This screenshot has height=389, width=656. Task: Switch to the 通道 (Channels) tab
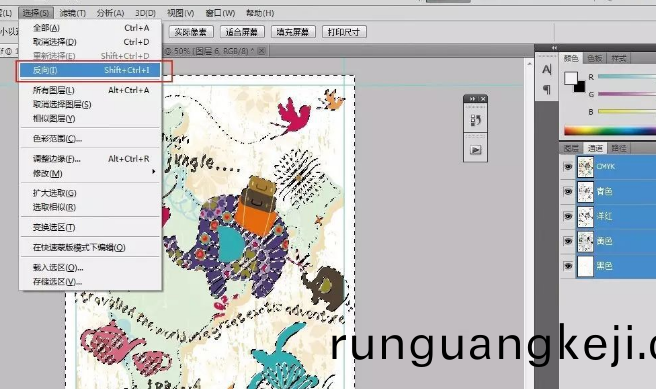coord(595,148)
